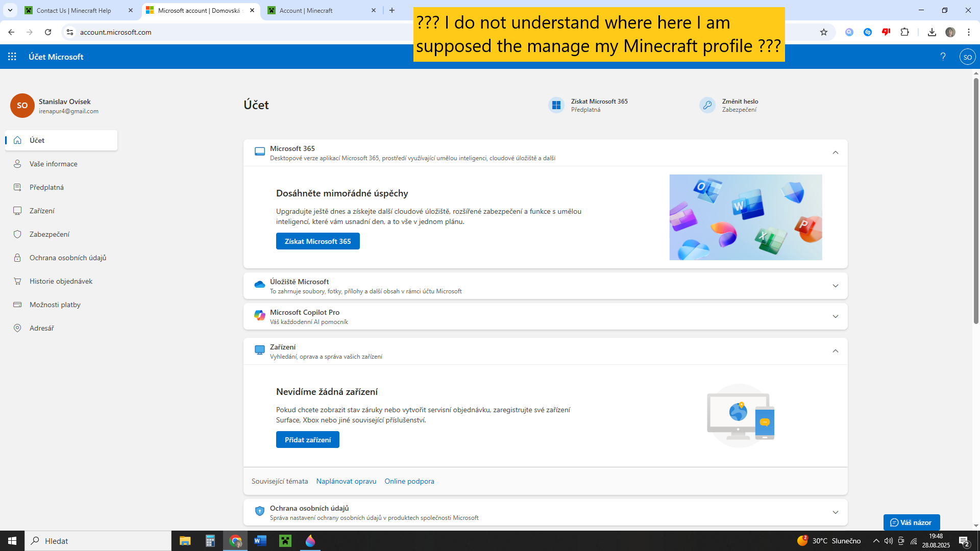980x551 pixels.
Task: Open the Chrome profile avatar icon
Action: click(x=950, y=32)
